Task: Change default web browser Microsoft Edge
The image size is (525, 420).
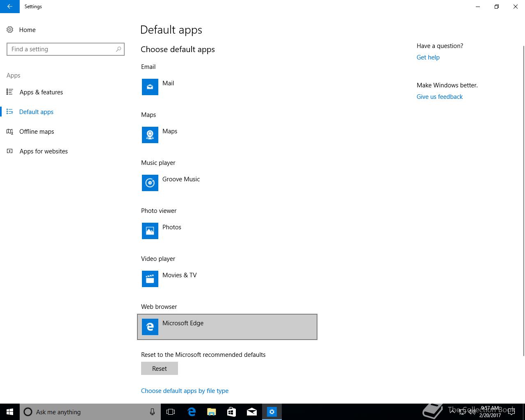Action: 227,327
